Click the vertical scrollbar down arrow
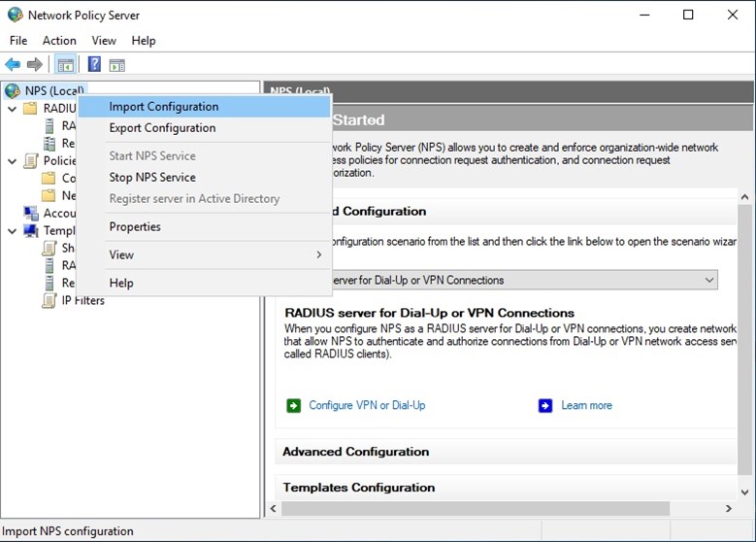 click(x=745, y=492)
